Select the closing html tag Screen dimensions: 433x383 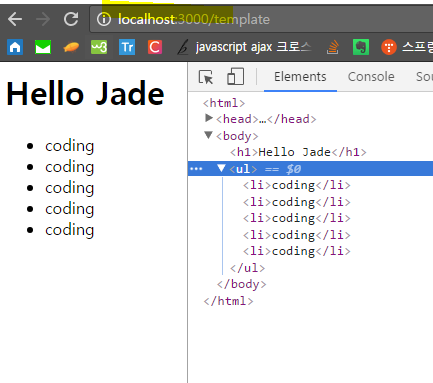tap(228, 301)
